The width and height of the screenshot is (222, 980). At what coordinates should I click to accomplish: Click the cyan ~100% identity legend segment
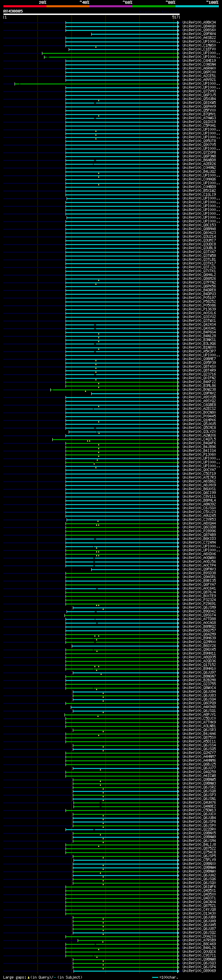pos(197,6)
